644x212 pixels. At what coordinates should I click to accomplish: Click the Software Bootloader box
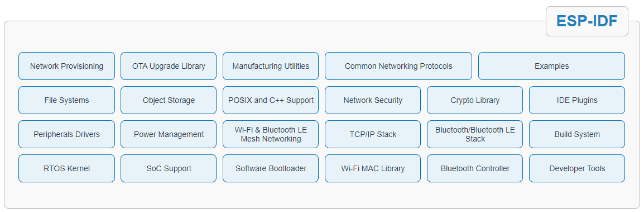point(271,168)
